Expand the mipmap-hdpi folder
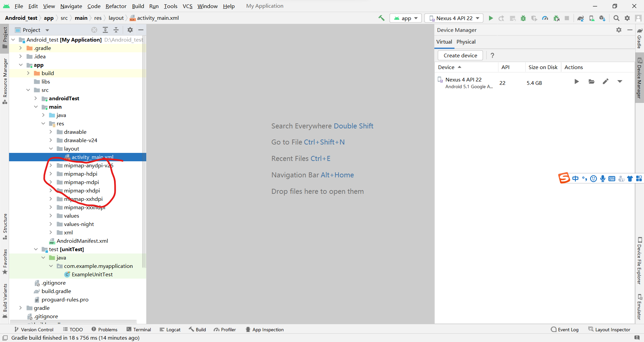The image size is (644, 342). [51, 174]
